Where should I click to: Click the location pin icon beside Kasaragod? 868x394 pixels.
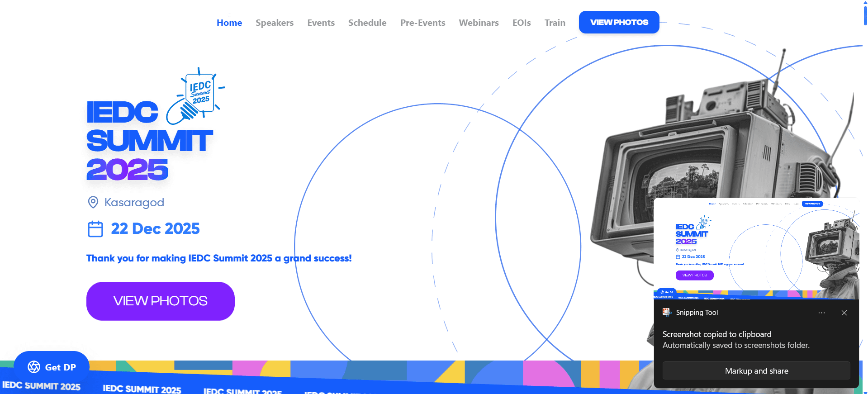(x=93, y=202)
